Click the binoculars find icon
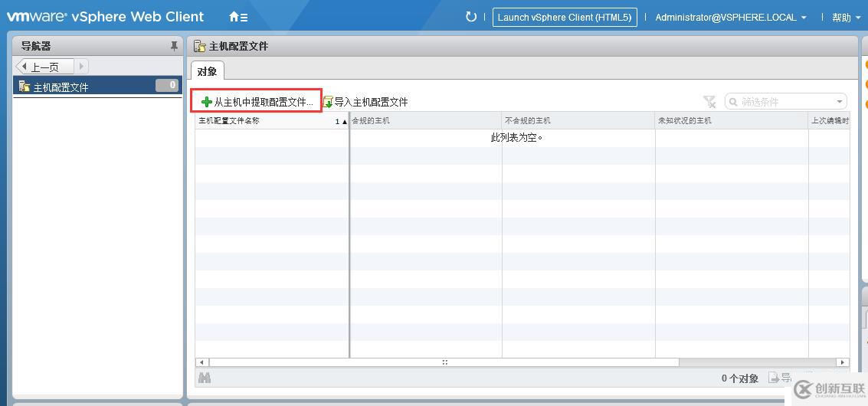The width and height of the screenshot is (868, 406). point(205,378)
